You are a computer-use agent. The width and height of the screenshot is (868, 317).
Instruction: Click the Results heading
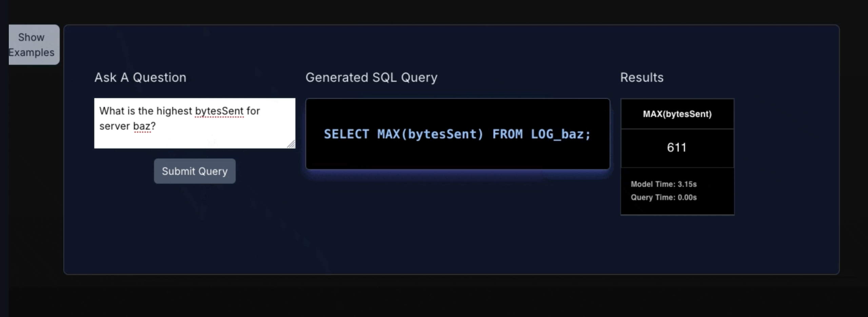point(642,77)
